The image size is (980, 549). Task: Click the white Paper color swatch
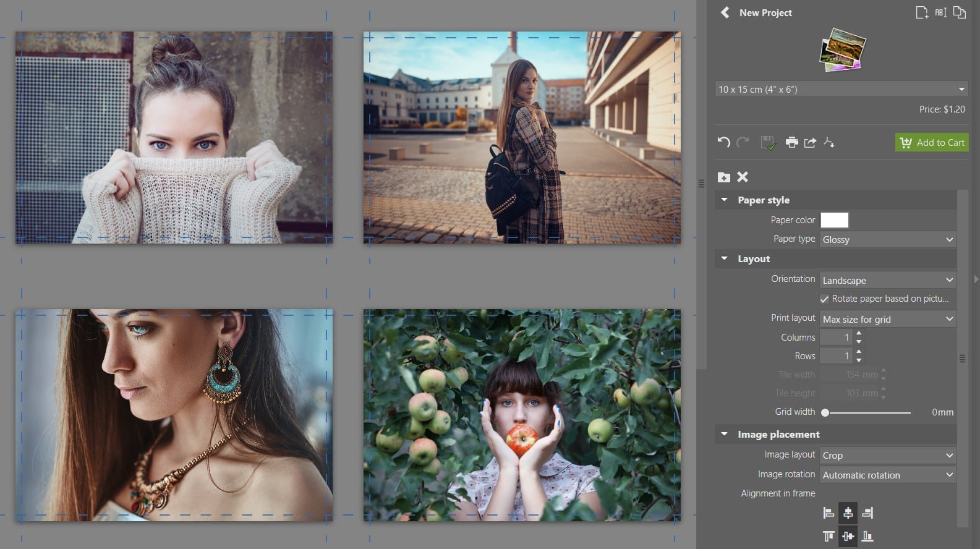tap(834, 220)
